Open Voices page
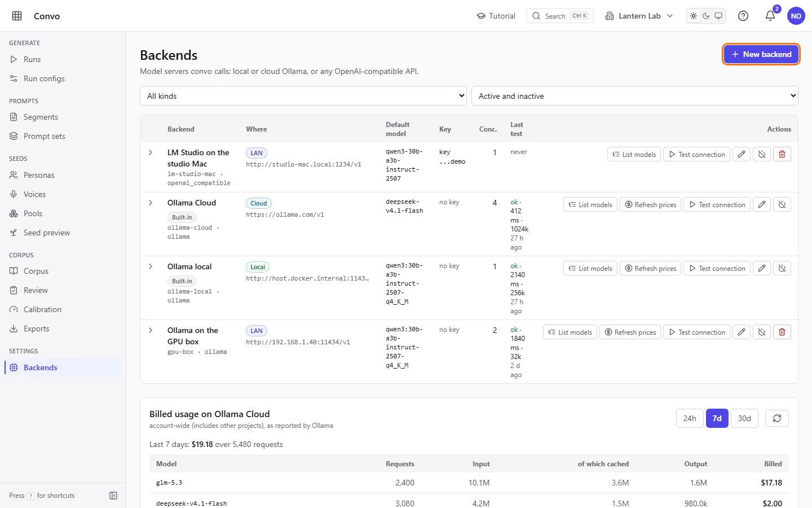Image resolution: width=812 pixels, height=508 pixels. pos(63,194)
